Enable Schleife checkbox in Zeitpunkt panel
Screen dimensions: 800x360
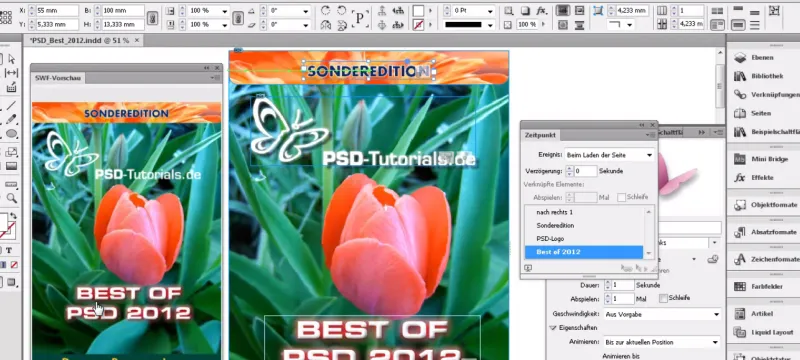coord(621,197)
